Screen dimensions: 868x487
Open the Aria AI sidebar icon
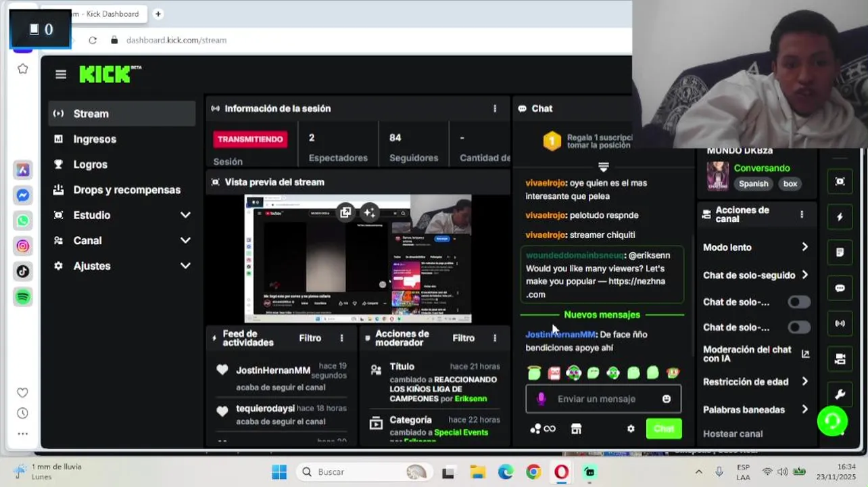tap(23, 170)
